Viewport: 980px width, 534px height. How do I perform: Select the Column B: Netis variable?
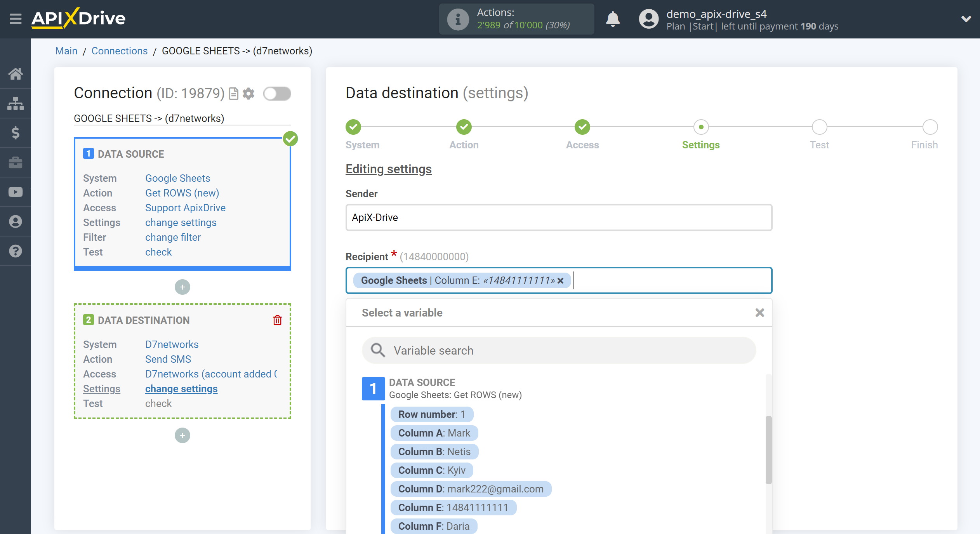point(434,452)
